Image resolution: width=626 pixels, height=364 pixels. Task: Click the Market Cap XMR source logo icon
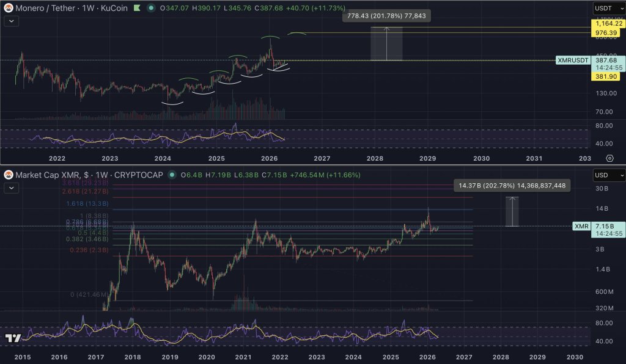point(8,175)
